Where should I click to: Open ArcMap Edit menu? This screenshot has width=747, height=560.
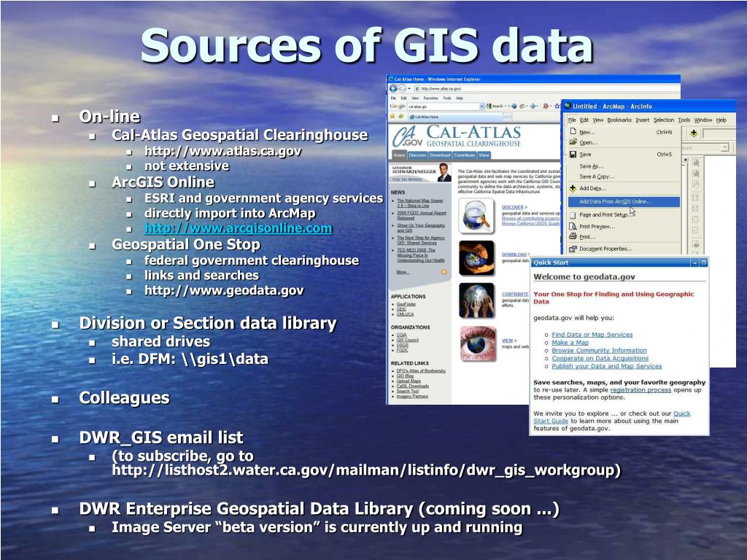(x=584, y=120)
